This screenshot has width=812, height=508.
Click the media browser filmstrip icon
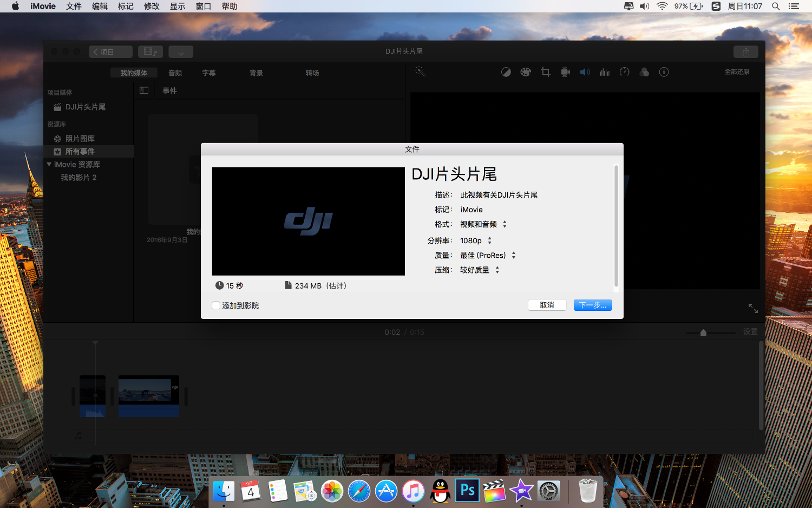150,52
